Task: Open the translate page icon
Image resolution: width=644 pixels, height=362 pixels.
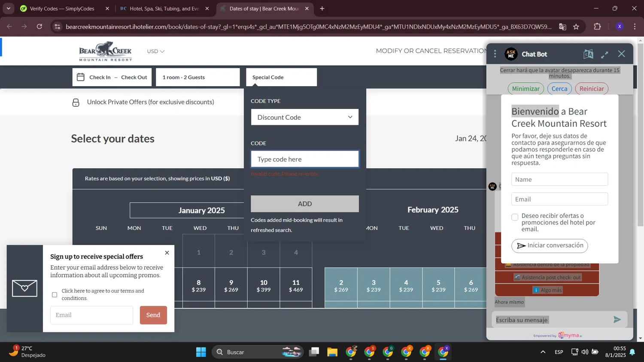Action: click(x=562, y=27)
